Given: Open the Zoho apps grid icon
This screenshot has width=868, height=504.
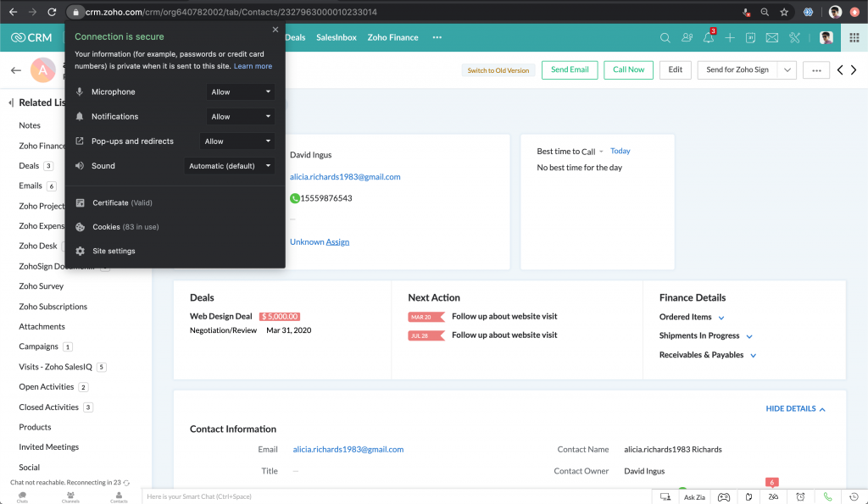Looking at the screenshot, I should (x=854, y=38).
